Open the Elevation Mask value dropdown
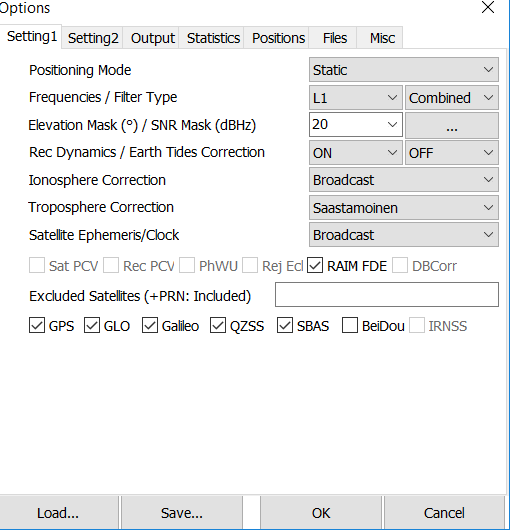Screen dimensions: 510x530 356,125
